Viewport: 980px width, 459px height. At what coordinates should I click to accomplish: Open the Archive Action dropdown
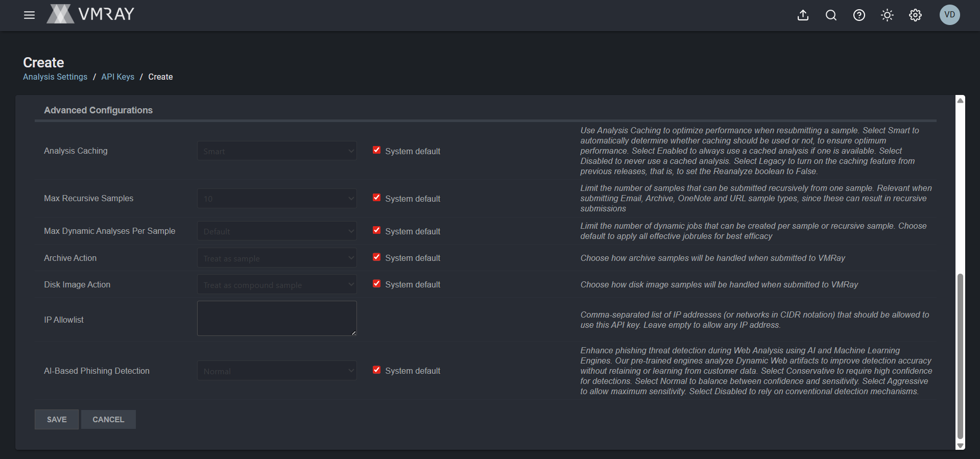click(x=277, y=258)
